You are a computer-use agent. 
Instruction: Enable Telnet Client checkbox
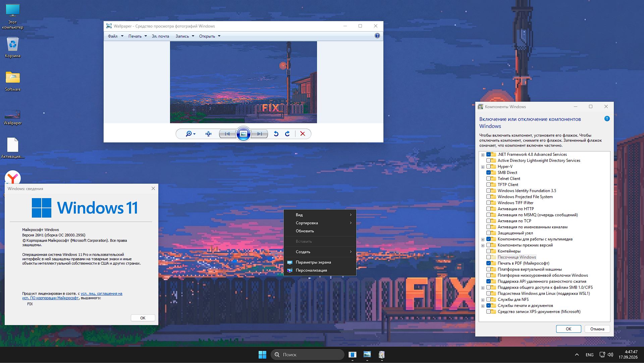[488, 179]
